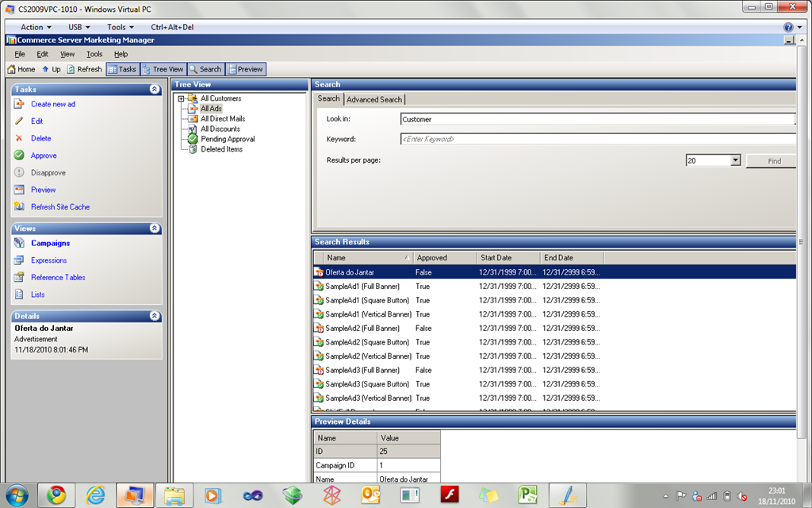Send Ctrl+Alt+Del to virtual machine
Viewport: 812px width, 508px height.
(172, 27)
